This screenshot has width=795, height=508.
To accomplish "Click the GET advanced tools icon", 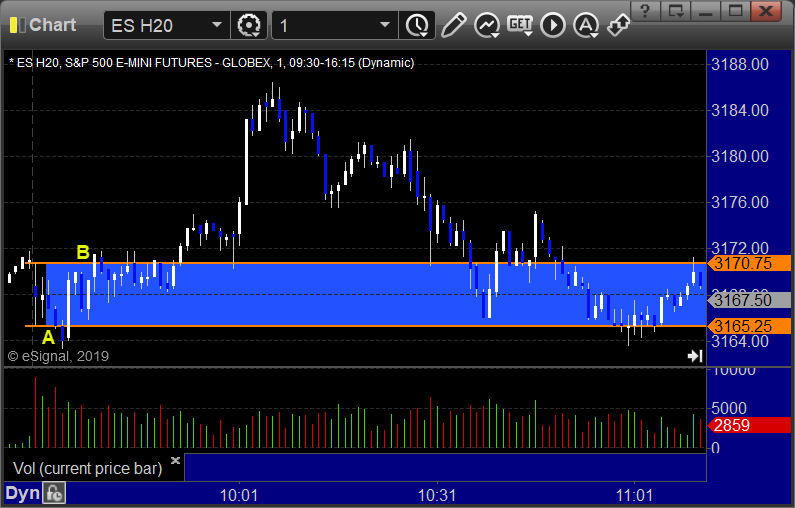I will (x=520, y=24).
